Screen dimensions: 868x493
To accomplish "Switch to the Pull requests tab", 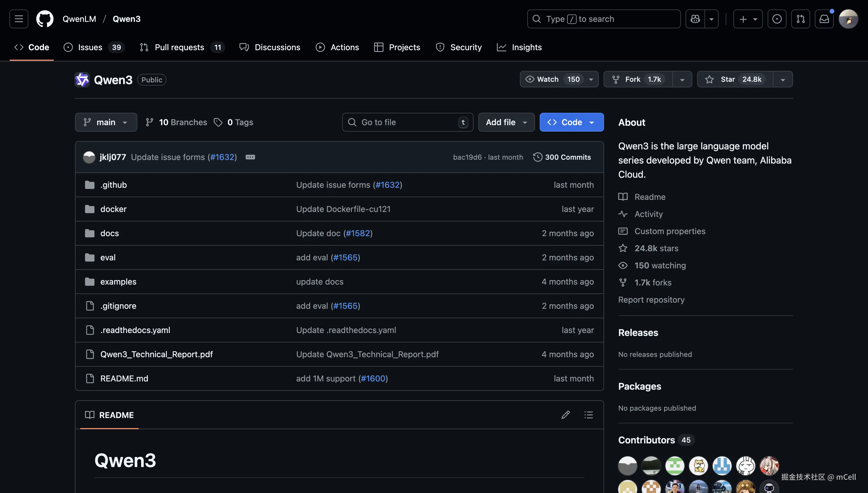I will point(179,48).
